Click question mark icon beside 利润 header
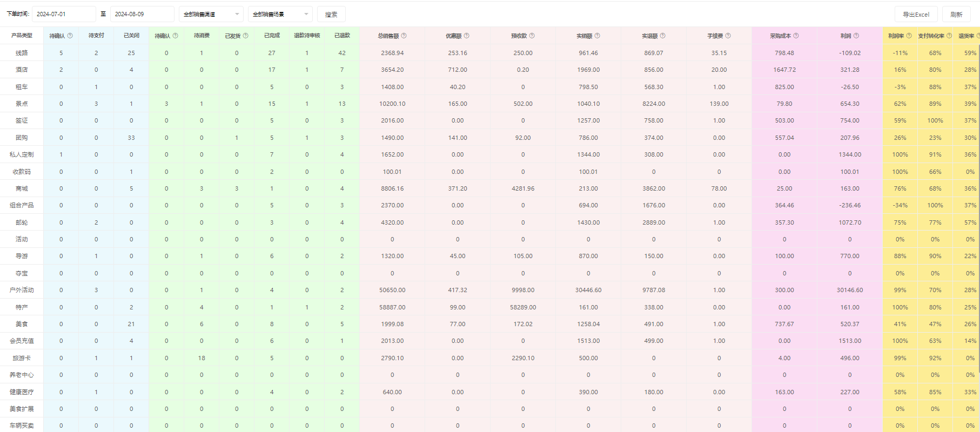 tap(856, 36)
